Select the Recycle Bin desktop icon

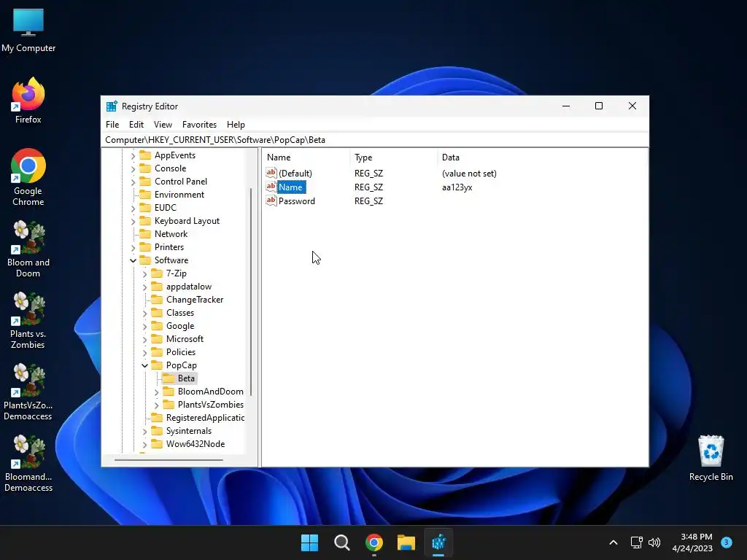711,458
